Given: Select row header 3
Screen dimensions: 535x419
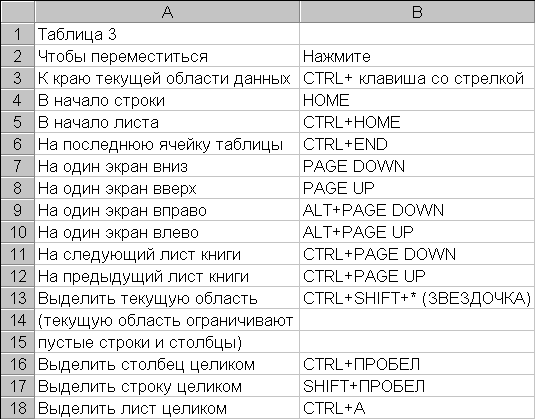Looking at the screenshot, I should (x=18, y=78).
